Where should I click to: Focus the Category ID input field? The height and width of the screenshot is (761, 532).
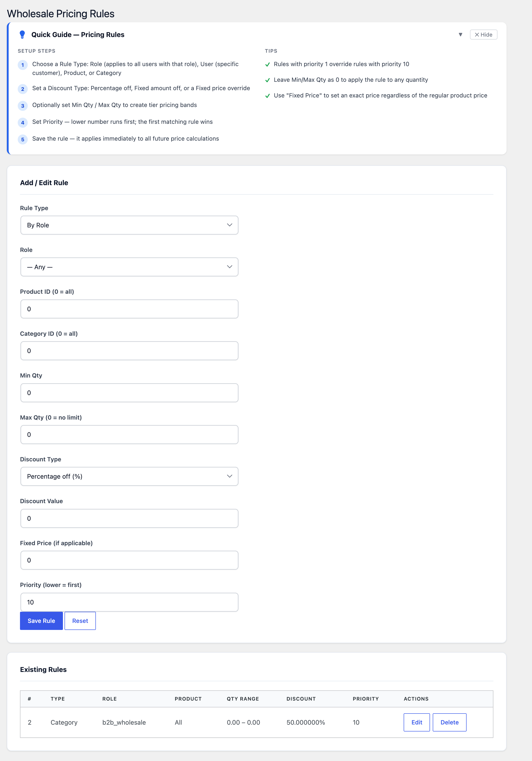129,351
